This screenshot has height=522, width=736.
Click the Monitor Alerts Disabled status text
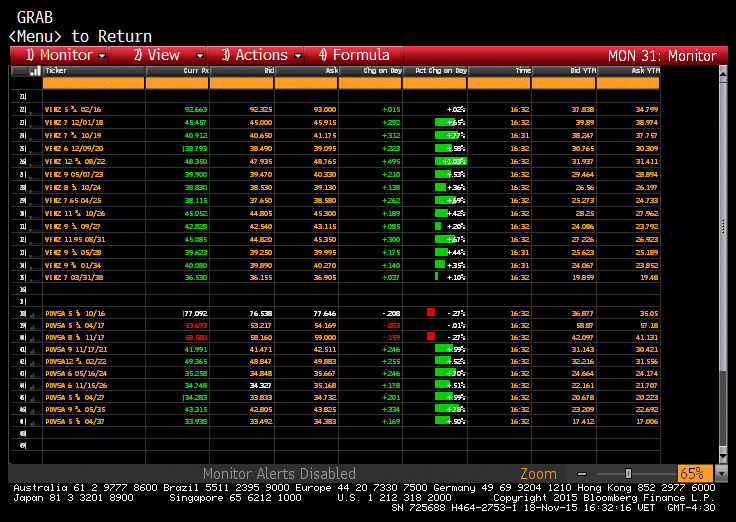[x=279, y=474]
